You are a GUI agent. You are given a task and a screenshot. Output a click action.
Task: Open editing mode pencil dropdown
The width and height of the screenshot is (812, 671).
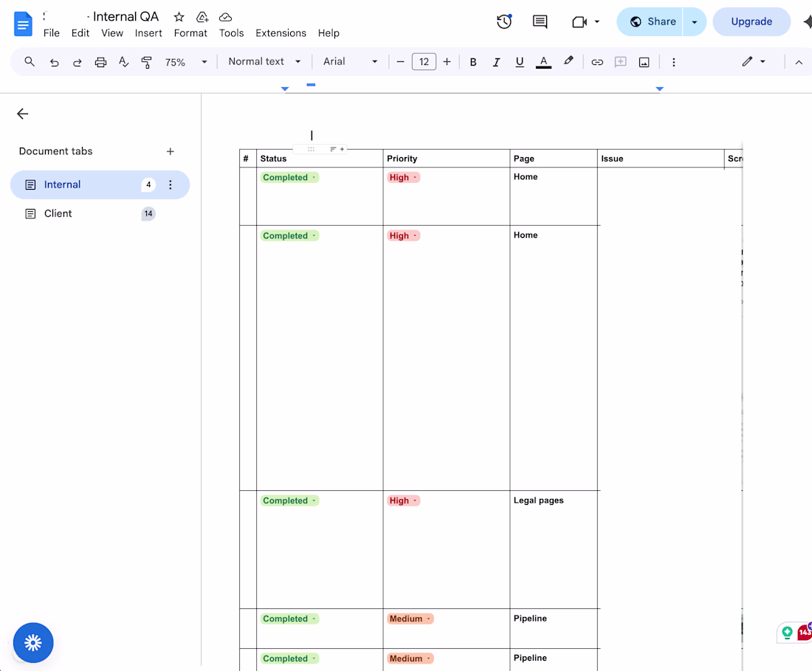pyautogui.click(x=753, y=61)
